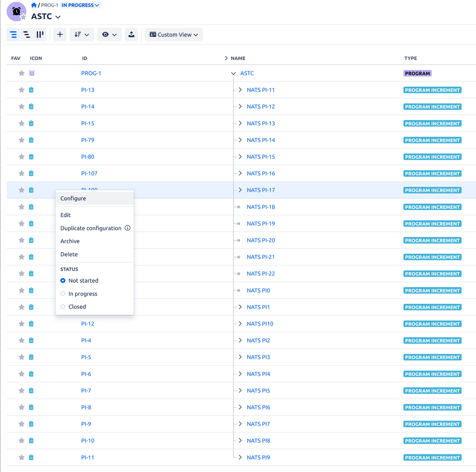
Task: Click the clipboard icon in PI-80 row
Action: coord(31,157)
